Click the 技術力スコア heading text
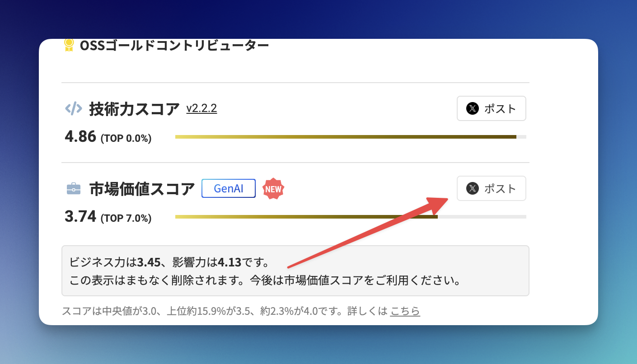 (134, 109)
